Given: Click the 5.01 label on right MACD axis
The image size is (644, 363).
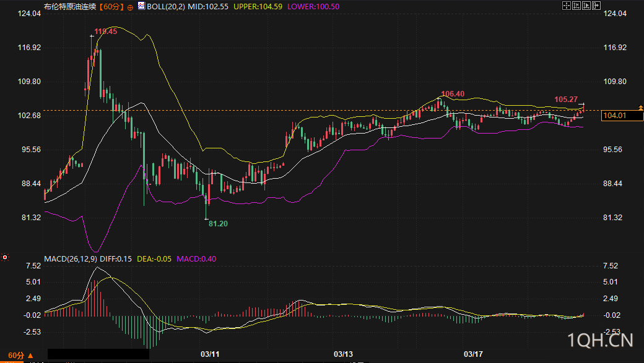Looking at the screenshot, I should (611, 282).
